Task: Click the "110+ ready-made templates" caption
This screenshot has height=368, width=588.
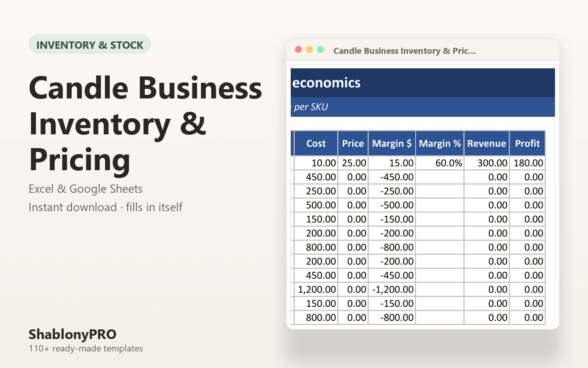Action: click(x=86, y=349)
